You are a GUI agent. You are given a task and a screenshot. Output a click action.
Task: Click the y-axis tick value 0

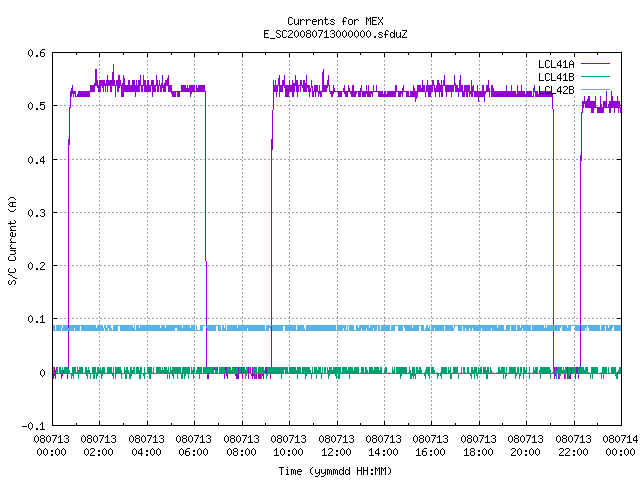pyautogui.click(x=42, y=373)
